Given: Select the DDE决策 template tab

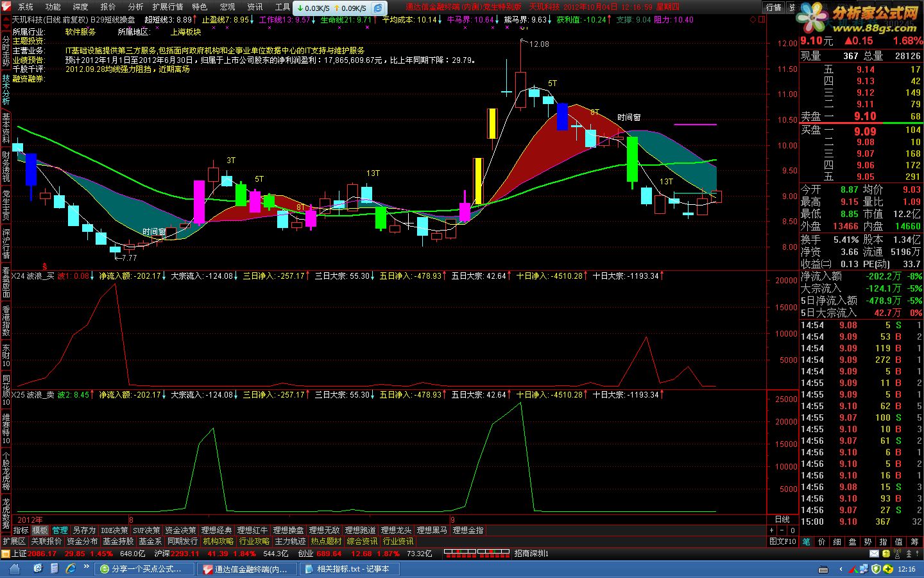Looking at the screenshot, I should [x=114, y=530].
